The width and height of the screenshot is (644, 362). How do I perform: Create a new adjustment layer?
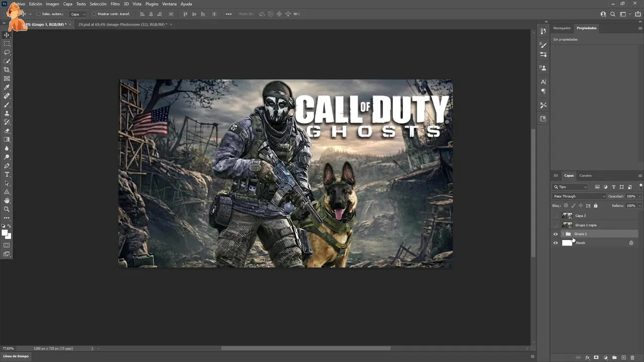pyautogui.click(x=605, y=357)
